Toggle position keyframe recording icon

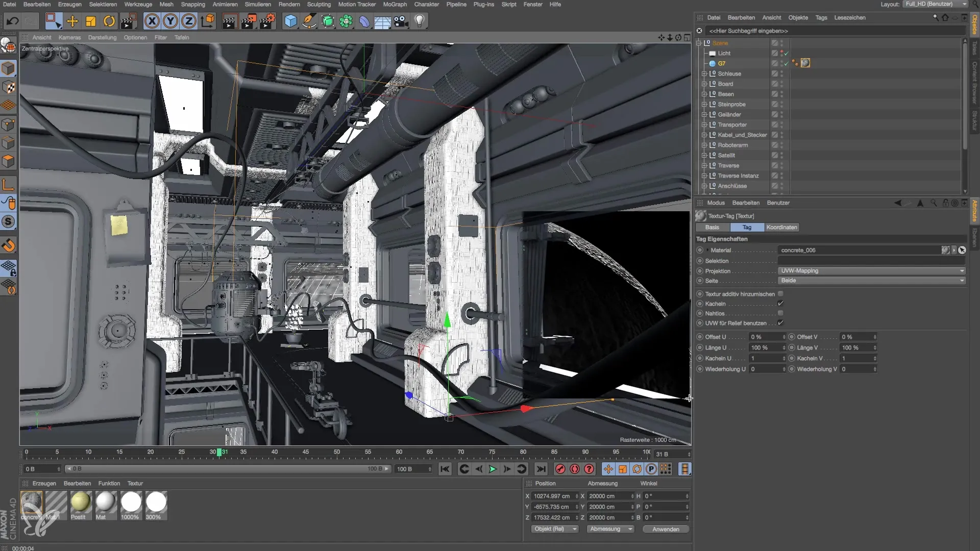(608, 469)
